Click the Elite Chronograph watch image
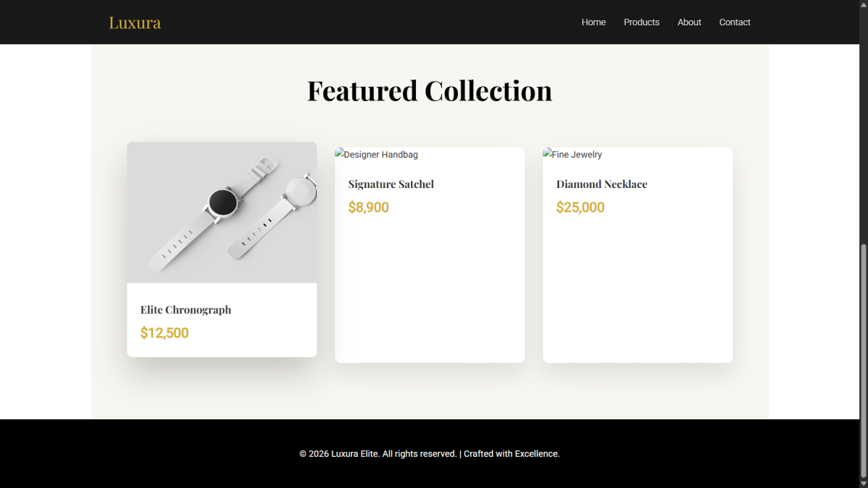Screen dimensions: 868x488 [x=222, y=213]
